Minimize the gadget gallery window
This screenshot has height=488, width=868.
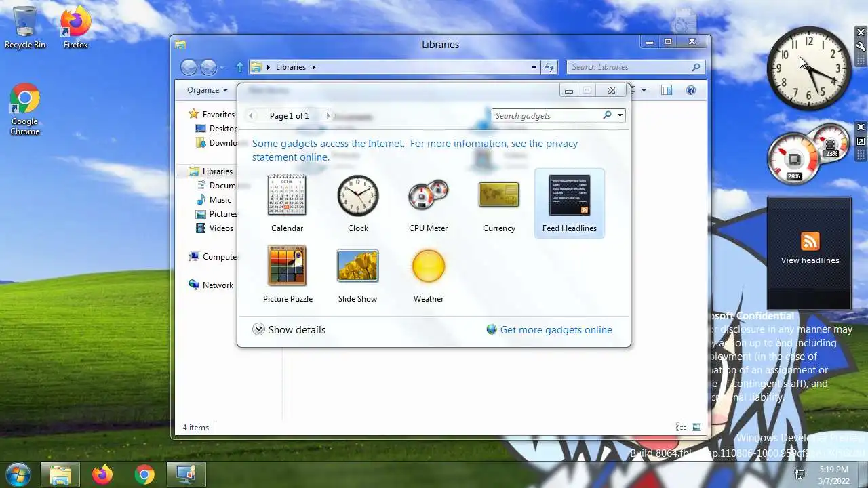(569, 91)
